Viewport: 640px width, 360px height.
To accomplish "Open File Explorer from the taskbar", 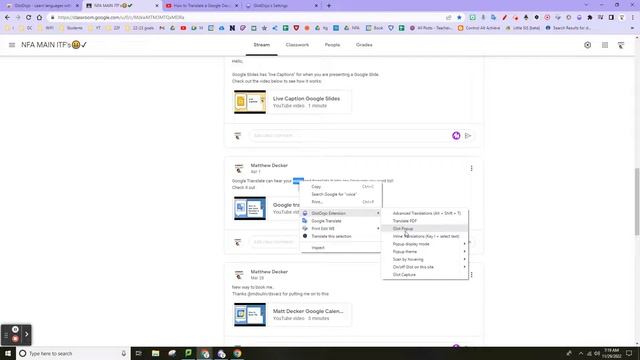I will point(156,353).
